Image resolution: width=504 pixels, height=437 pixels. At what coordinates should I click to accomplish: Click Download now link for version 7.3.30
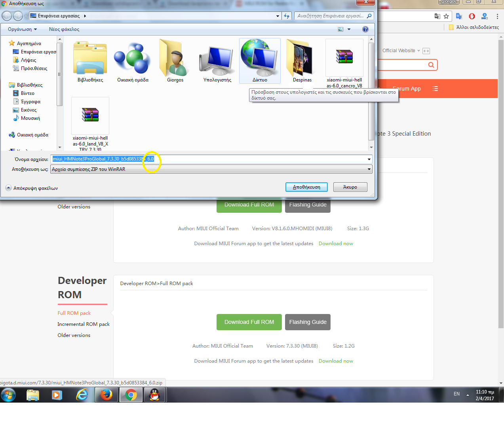pyautogui.click(x=336, y=361)
